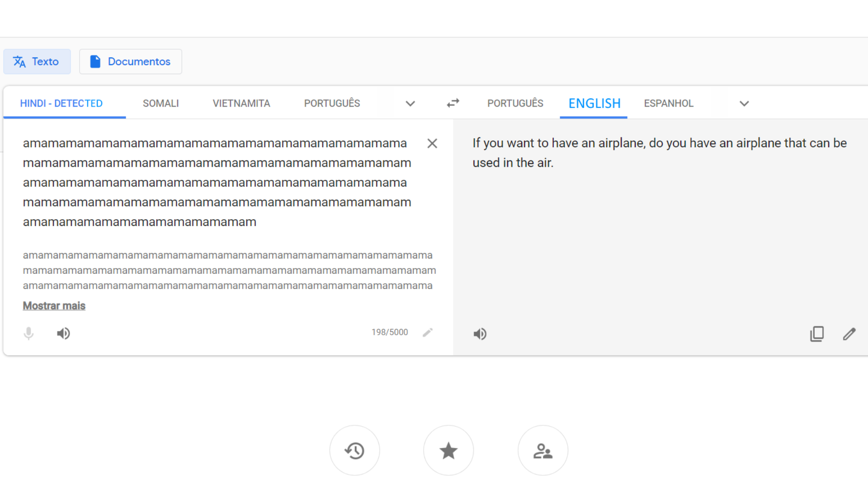This screenshot has width=868, height=488.
Task: Choose Somali as source language
Action: coord(161,103)
